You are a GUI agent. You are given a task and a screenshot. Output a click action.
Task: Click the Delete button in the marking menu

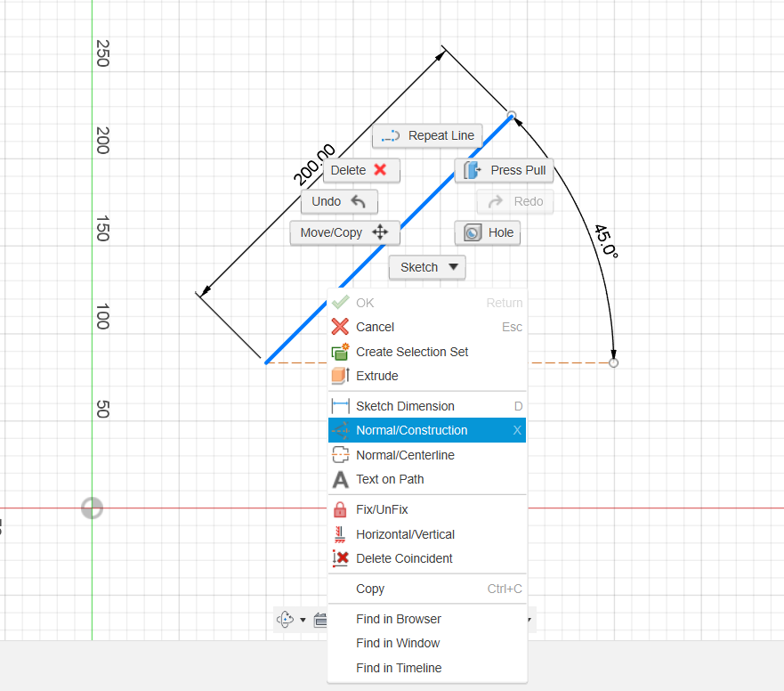tap(361, 170)
